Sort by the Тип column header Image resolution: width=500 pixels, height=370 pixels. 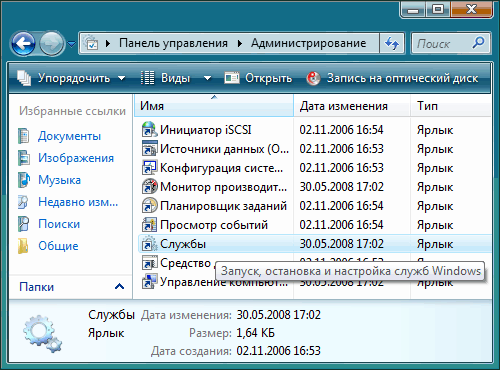coord(451,106)
